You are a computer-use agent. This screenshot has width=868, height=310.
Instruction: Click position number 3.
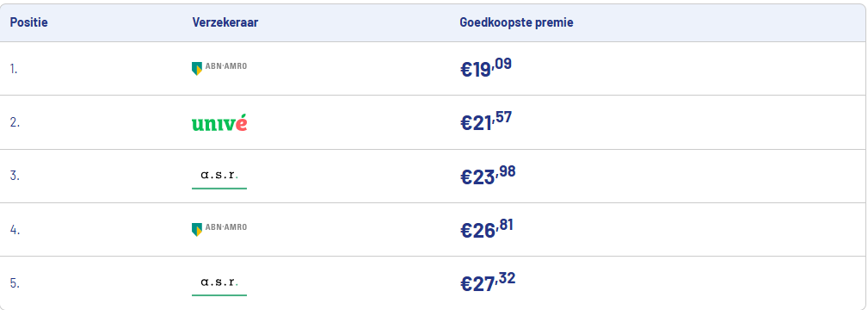click(15, 177)
